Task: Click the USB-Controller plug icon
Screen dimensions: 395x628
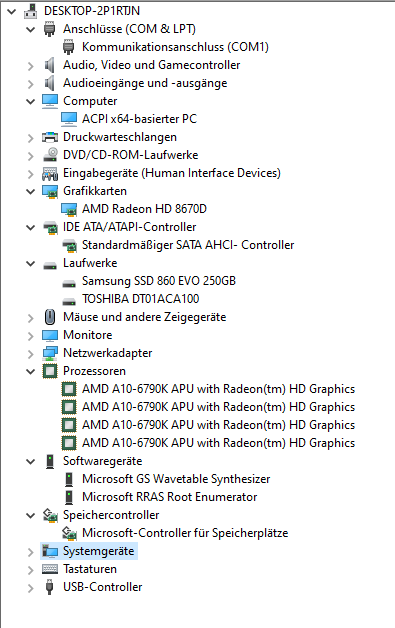Action: pos(50,587)
